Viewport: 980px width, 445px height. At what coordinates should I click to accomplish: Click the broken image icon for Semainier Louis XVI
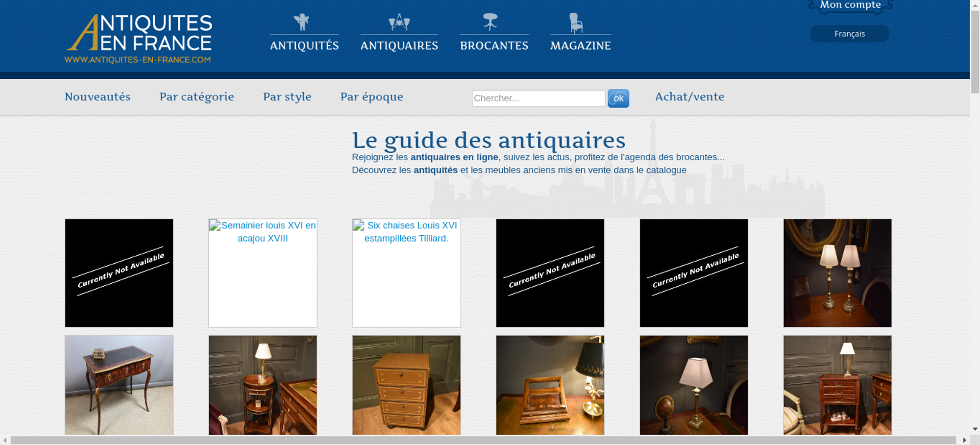pyautogui.click(x=215, y=225)
